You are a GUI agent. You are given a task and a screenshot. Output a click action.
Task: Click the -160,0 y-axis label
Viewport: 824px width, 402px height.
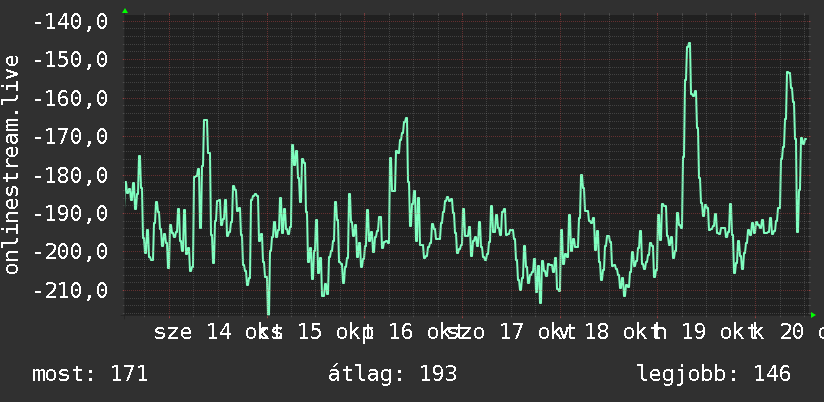[x=70, y=99]
